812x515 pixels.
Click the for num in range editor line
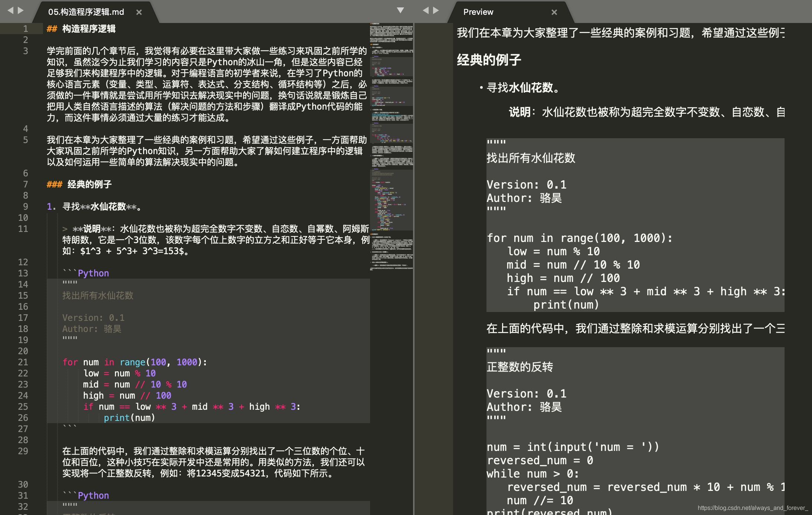[134, 362]
